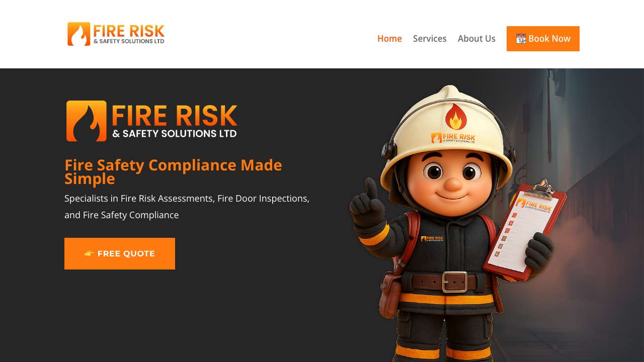This screenshot has width=644, height=362.
Task: Open the About Us page
Action: click(x=476, y=39)
